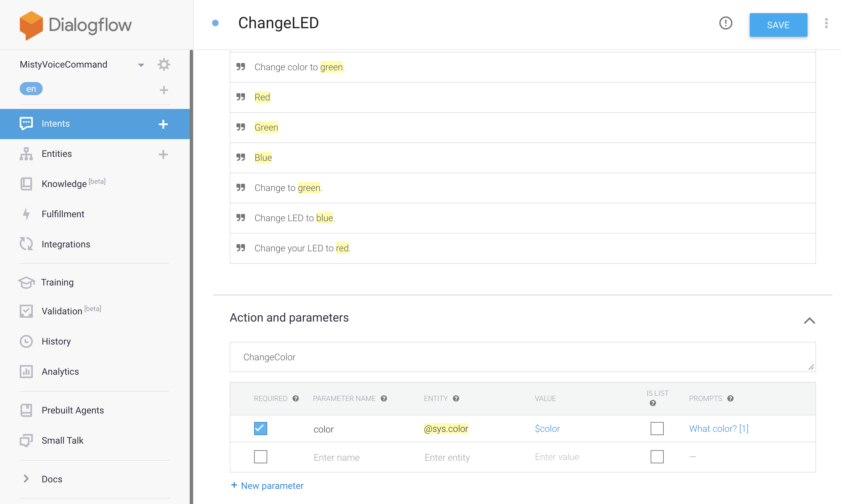Screen dimensions: 841x504
Task: Check the empty required checkbox below color
Action: point(261,457)
